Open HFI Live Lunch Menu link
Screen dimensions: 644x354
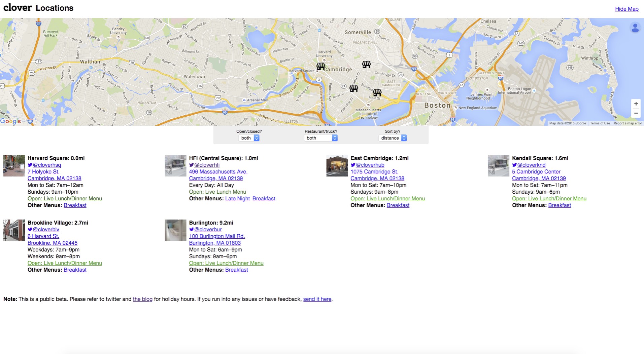[217, 192]
